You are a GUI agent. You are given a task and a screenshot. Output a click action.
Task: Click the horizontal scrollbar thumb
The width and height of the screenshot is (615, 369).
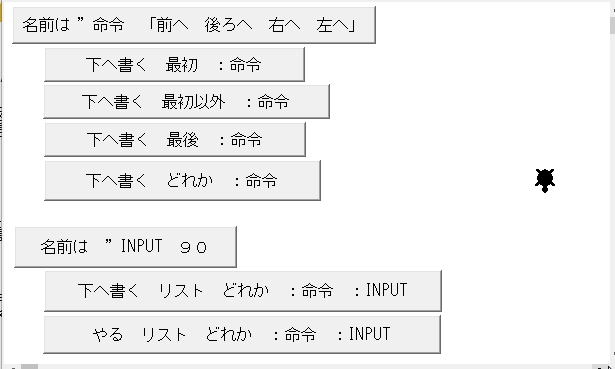[29, 367]
